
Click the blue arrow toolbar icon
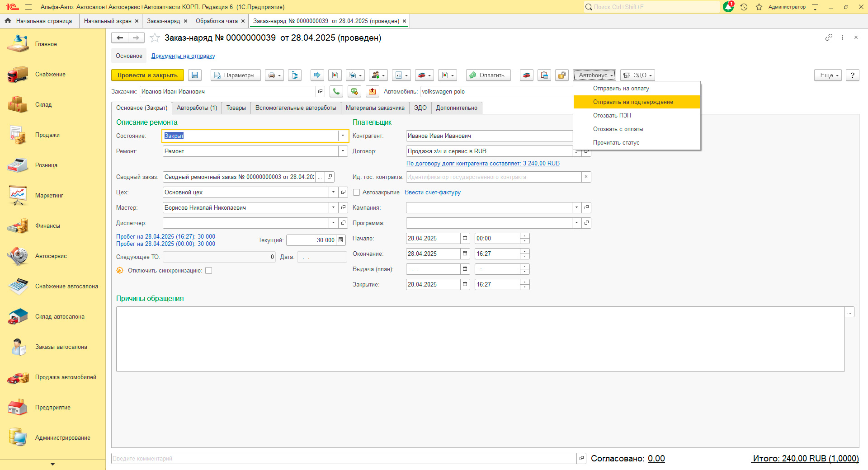(317, 75)
